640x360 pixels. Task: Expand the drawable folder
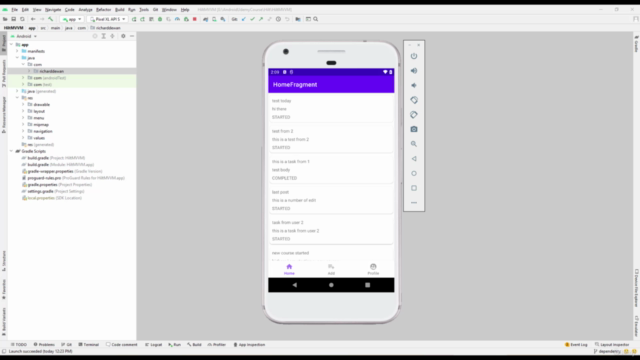tap(23, 104)
